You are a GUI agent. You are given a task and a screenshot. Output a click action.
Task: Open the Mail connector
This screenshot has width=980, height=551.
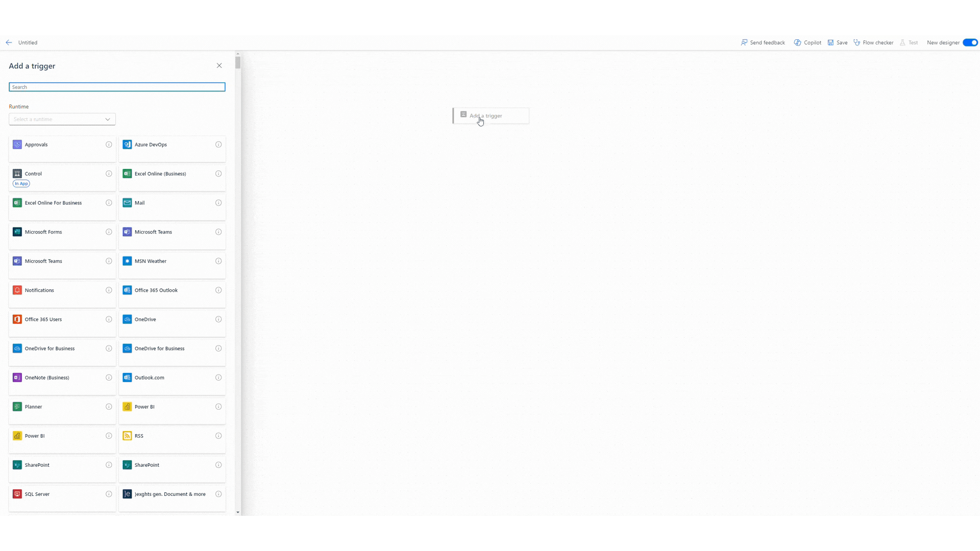(172, 207)
